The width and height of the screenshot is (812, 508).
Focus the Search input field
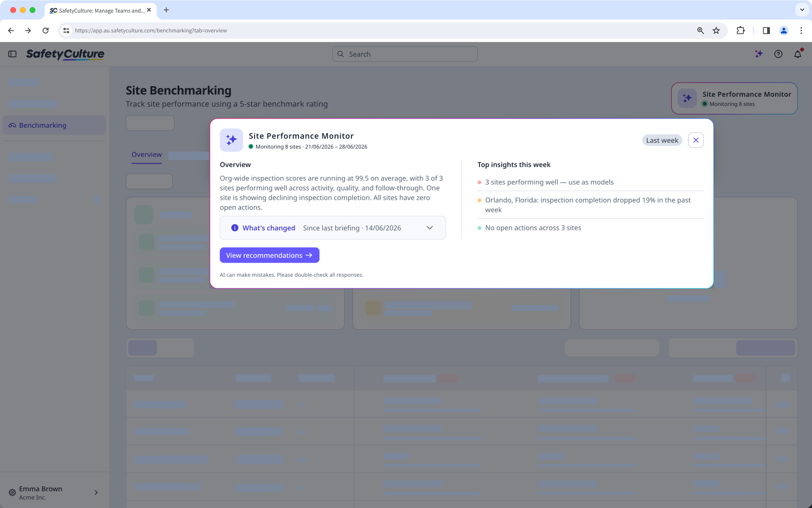405,54
